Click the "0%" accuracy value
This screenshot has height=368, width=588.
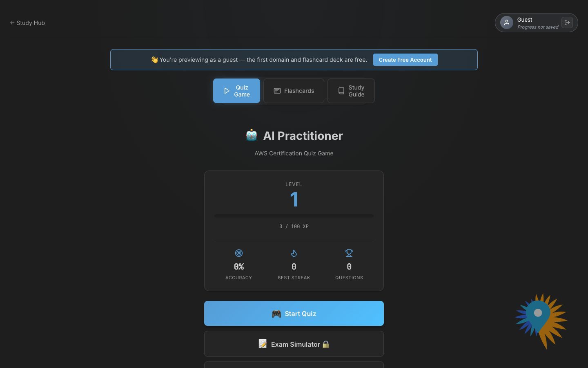point(239,267)
